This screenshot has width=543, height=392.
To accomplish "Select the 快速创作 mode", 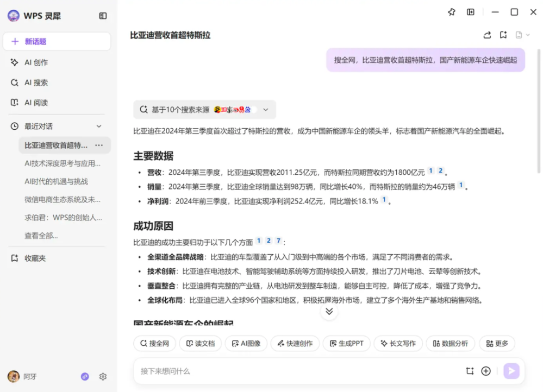I will tap(295, 344).
